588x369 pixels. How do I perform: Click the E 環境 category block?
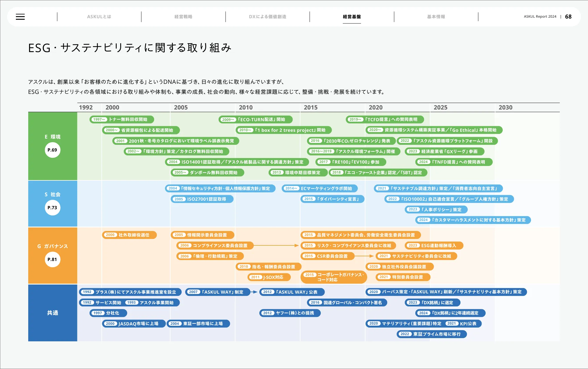[53, 137]
